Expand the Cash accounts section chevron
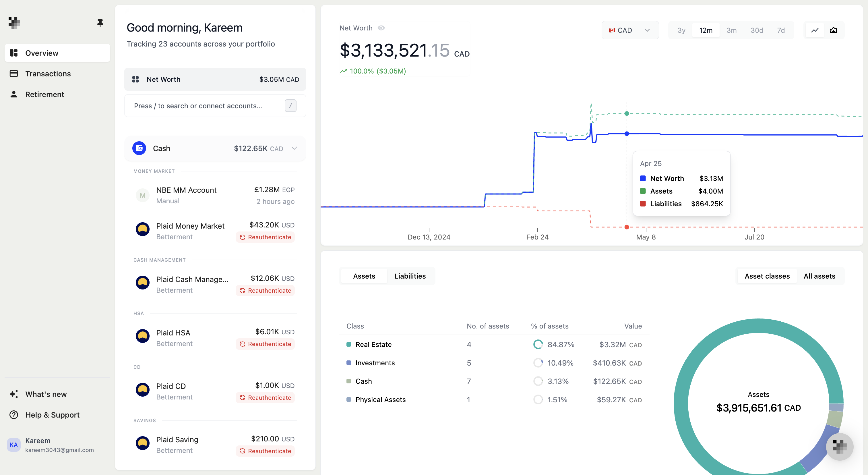This screenshot has height=475, width=868. [x=294, y=148]
